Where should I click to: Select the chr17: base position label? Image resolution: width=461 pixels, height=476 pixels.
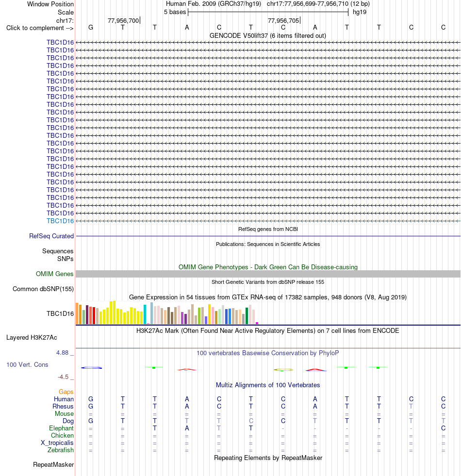(65, 21)
